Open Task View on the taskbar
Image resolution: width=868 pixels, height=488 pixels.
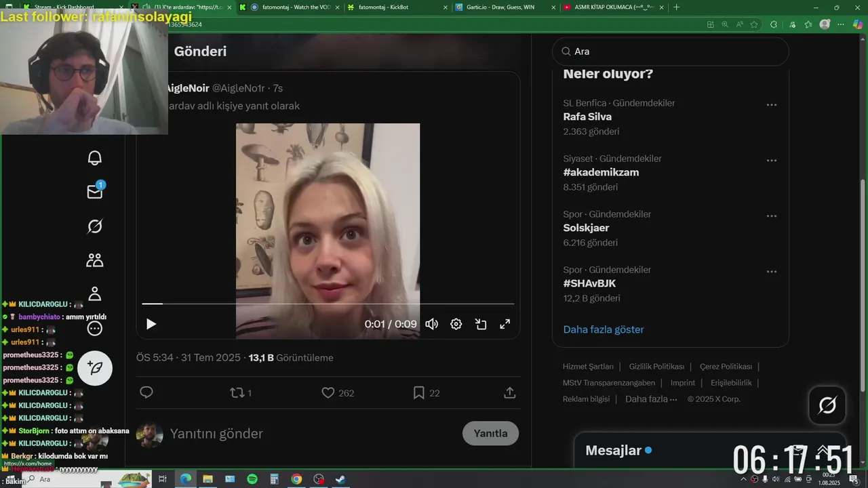tap(163, 479)
